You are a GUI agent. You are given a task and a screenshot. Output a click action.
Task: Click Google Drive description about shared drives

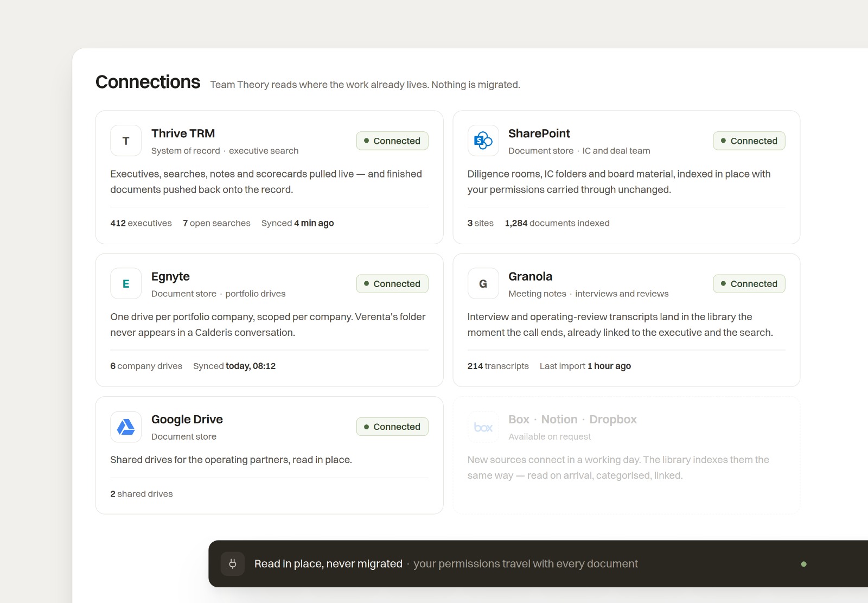[231, 460]
